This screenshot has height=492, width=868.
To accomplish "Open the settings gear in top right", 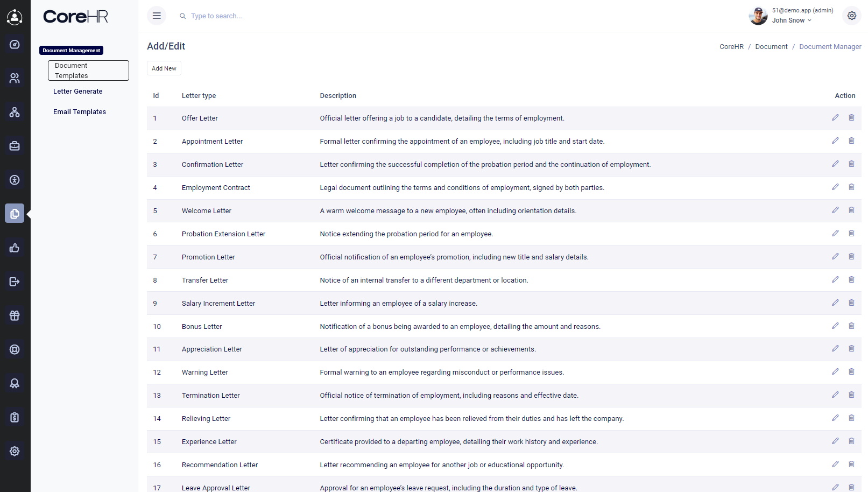I will [x=851, y=16].
